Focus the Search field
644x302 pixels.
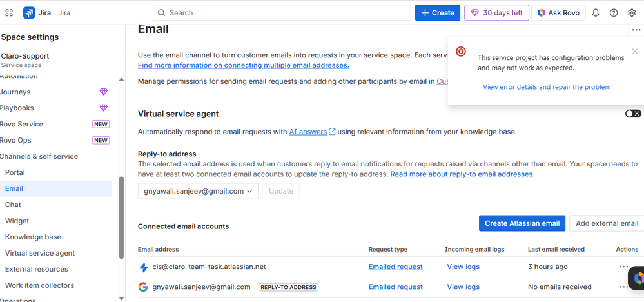pyautogui.click(x=282, y=13)
